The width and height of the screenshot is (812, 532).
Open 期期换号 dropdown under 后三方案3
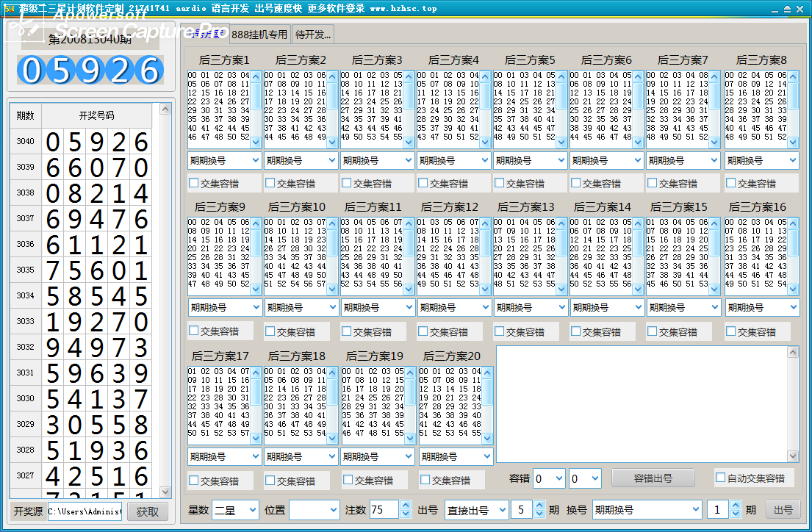point(377,161)
